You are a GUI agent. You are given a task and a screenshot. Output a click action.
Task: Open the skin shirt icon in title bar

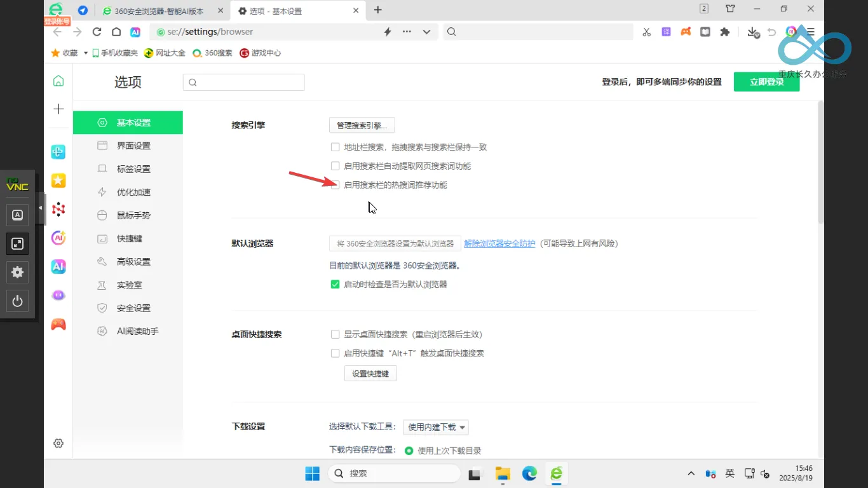730,9
